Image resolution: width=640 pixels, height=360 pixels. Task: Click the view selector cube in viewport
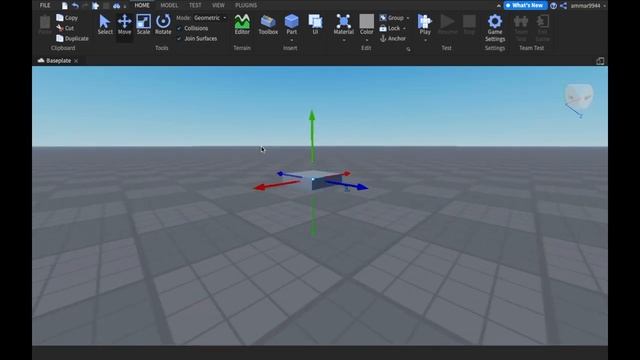tap(578, 96)
